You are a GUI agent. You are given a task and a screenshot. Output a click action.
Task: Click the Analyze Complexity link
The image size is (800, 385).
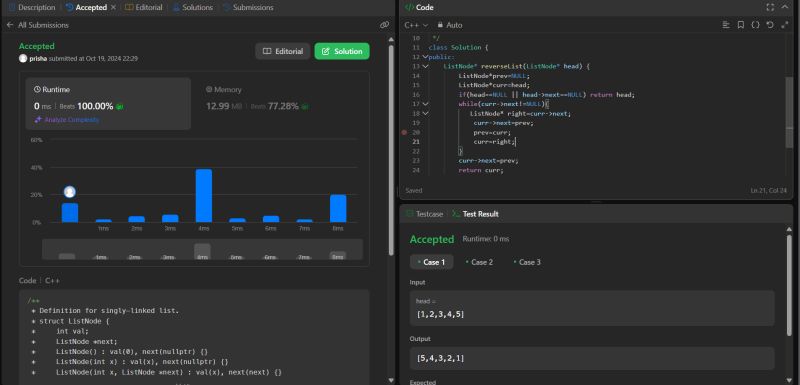click(x=67, y=119)
